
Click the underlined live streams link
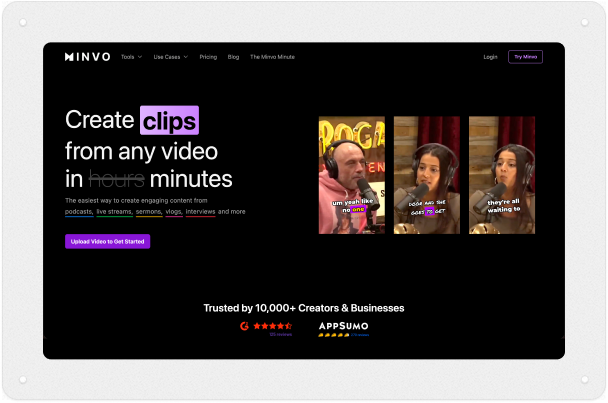click(114, 212)
